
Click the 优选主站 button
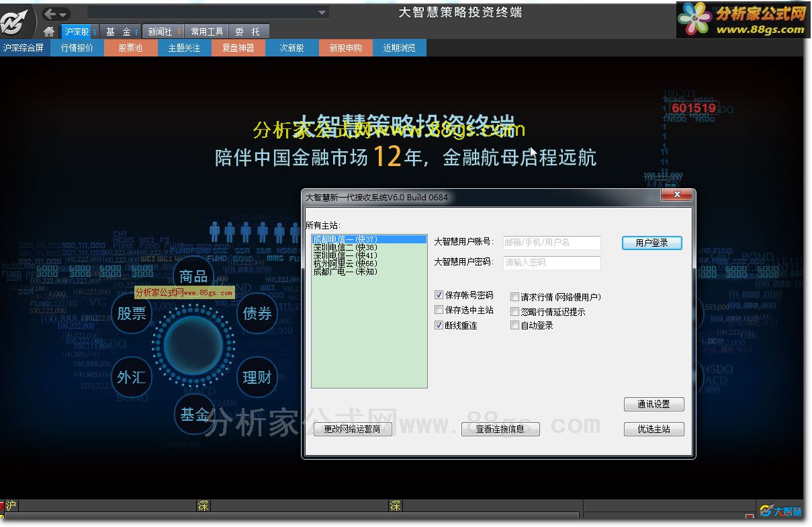[x=653, y=429]
